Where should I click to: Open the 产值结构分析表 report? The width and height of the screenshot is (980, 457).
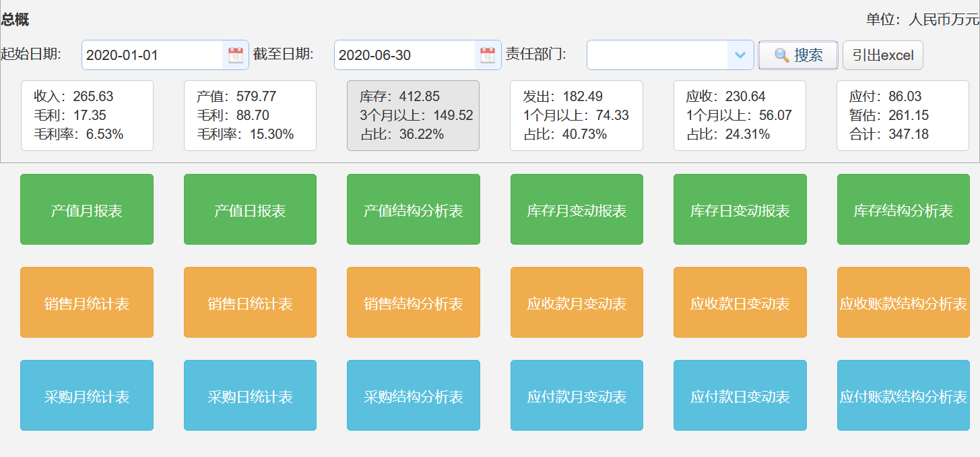[413, 210]
